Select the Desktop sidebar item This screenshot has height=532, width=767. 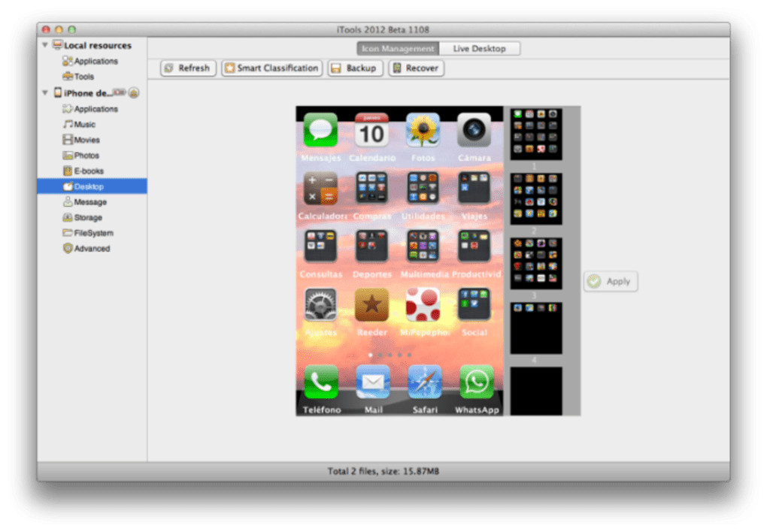click(92, 186)
